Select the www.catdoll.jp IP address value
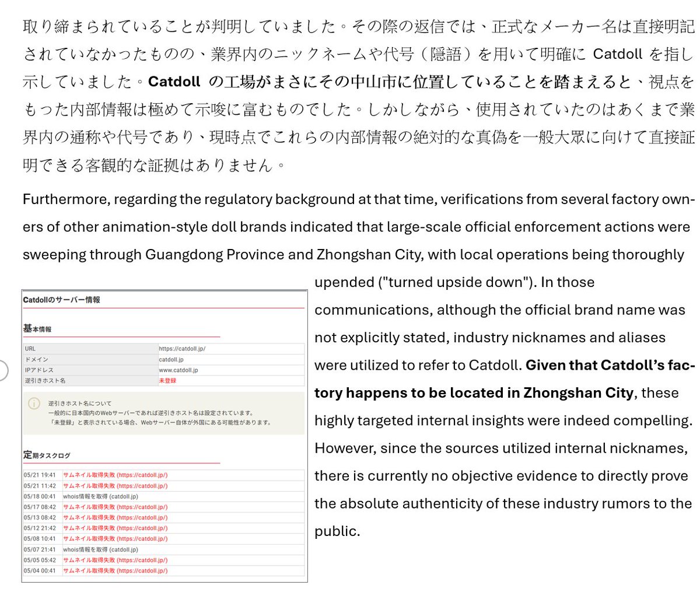Screen dimensions: 700x589 (x=178, y=370)
